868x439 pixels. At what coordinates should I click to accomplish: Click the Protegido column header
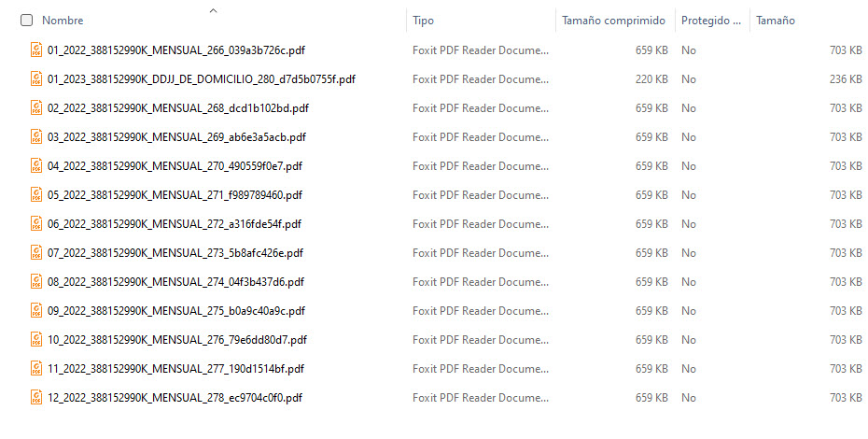point(711,21)
